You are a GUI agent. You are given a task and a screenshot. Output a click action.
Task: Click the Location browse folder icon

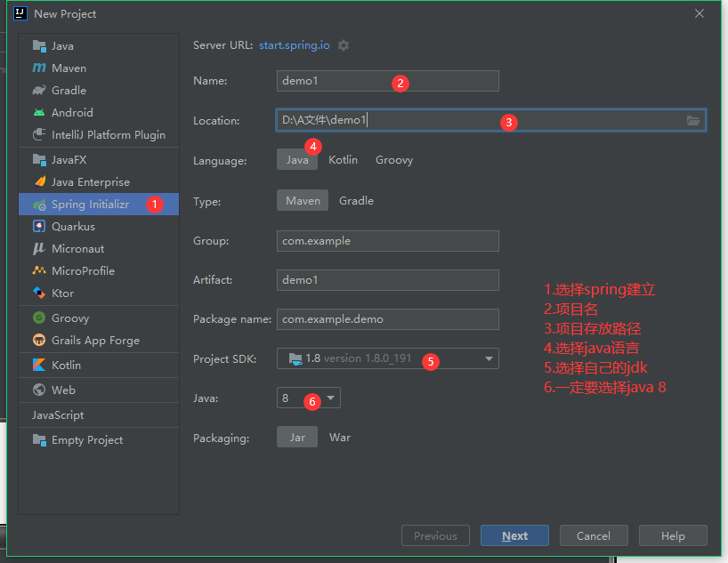pos(693,120)
